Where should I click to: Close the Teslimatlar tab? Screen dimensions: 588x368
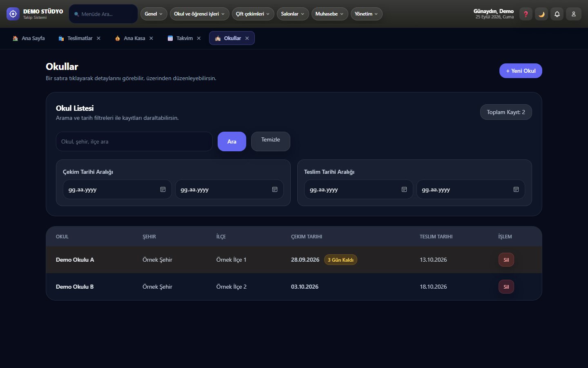coord(98,38)
